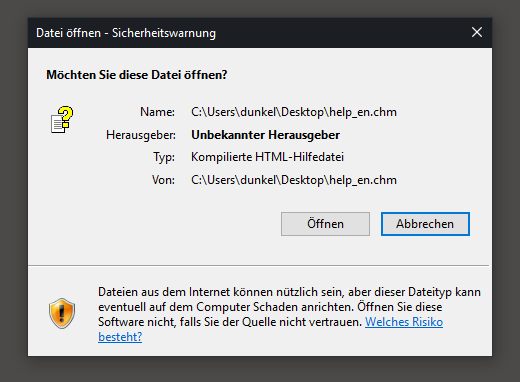The height and width of the screenshot is (382, 520).
Task: Click the warning text about Dateien aus dem Internet
Action: (289, 314)
